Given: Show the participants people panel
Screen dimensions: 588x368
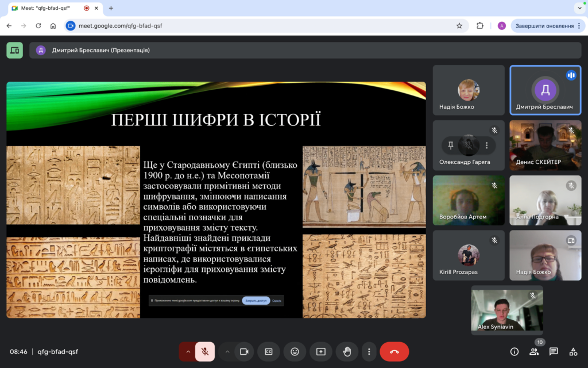Looking at the screenshot, I should pos(534,352).
